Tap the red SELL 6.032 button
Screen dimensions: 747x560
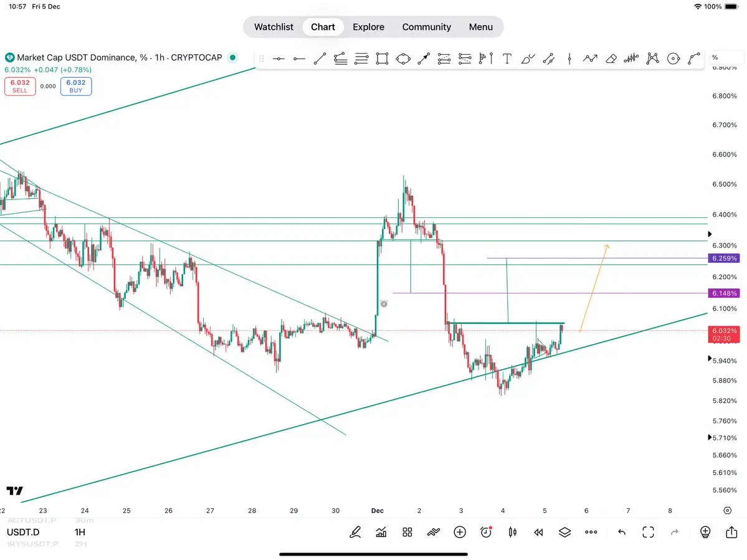point(20,86)
